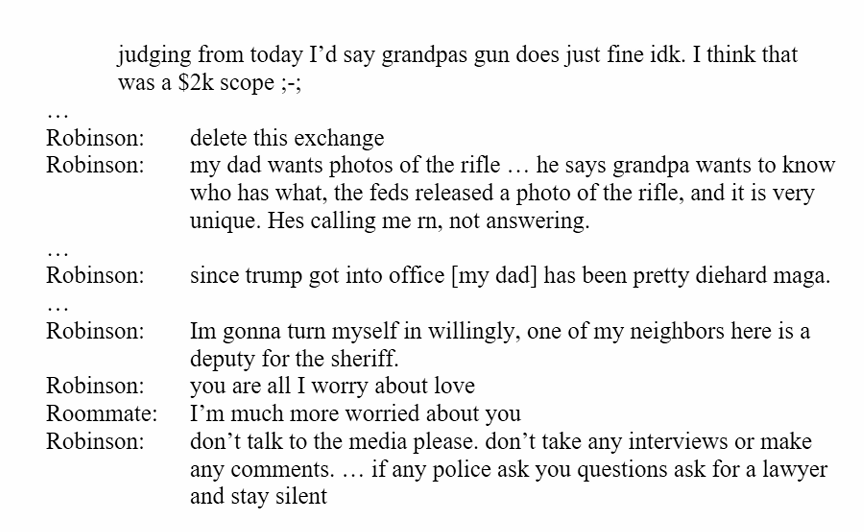This screenshot has height=532, width=864.
Task: Click the first 'Robinson:' speaker label
Action: click(95, 138)
